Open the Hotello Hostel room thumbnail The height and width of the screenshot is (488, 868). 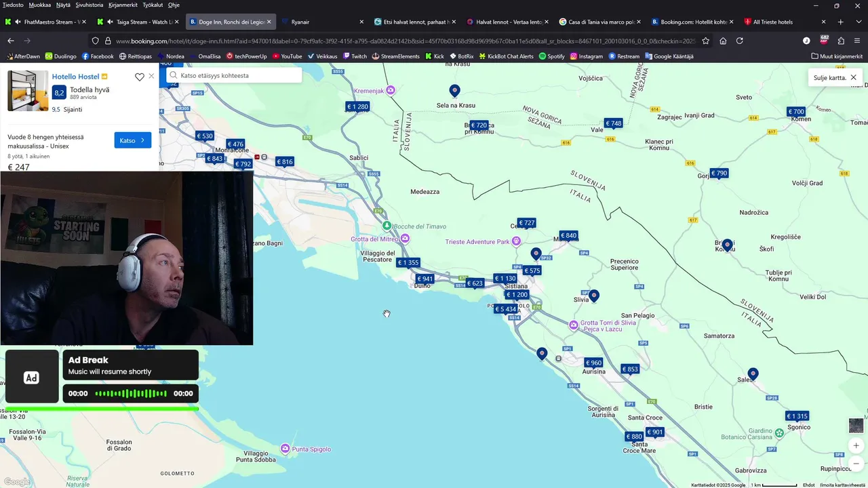click(x=28, y=91)
